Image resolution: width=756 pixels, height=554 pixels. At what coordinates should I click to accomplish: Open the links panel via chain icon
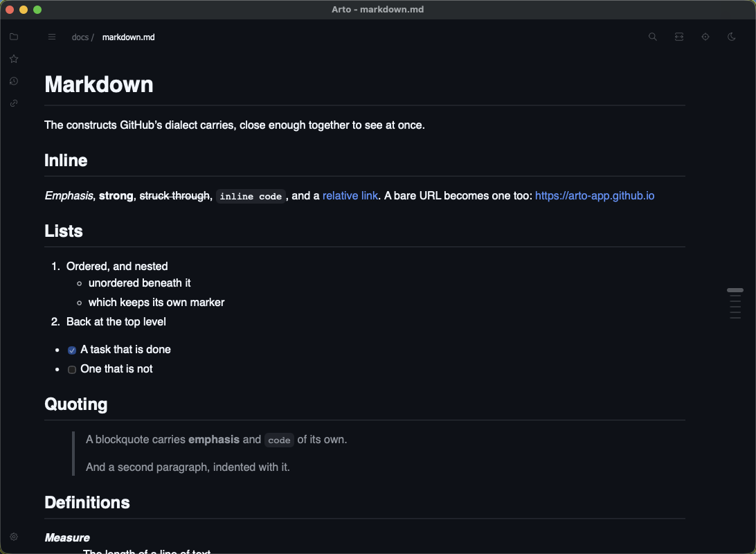(x=14, y=103)
